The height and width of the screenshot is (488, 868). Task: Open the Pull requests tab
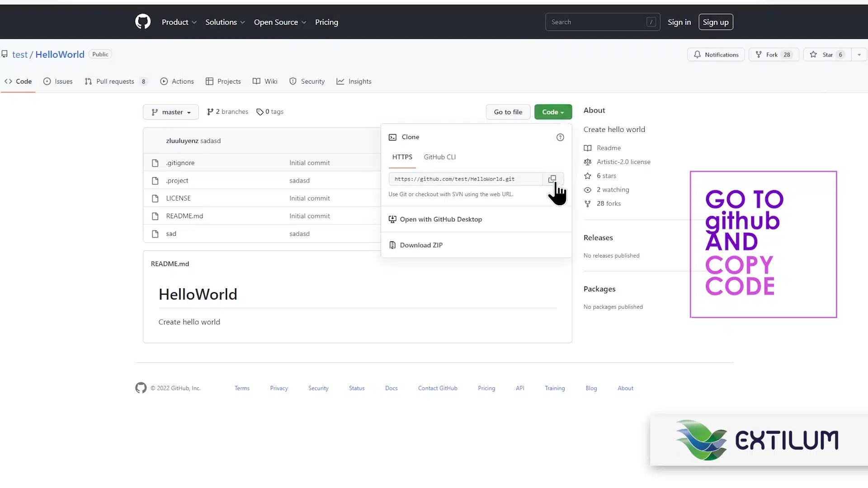tap(116, 81)
